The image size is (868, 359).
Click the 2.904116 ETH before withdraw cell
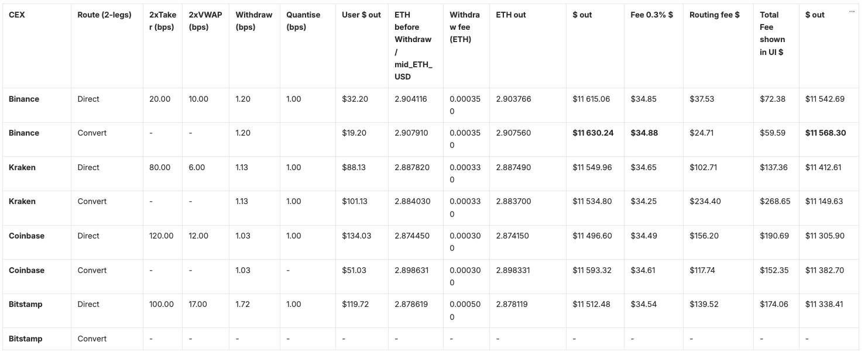(411, 99)
